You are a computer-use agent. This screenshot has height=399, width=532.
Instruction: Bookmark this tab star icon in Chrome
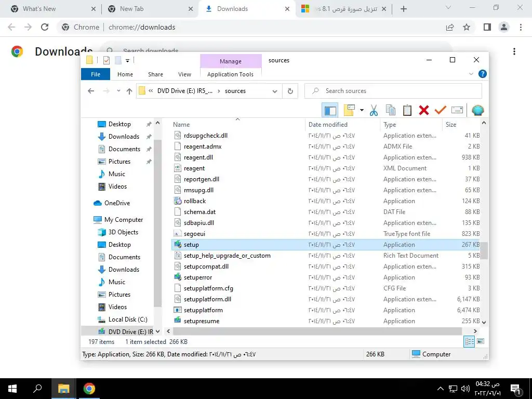[467, 27]
